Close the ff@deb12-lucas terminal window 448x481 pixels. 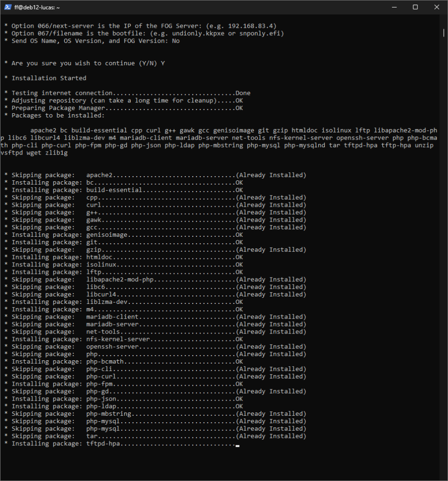click(437, 8)
